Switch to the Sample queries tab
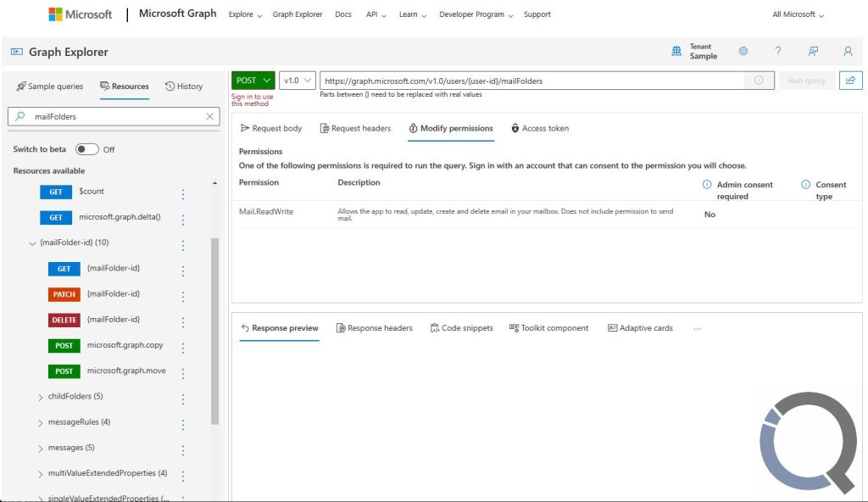Screen dimensions: 868x502 click(50, 86)
